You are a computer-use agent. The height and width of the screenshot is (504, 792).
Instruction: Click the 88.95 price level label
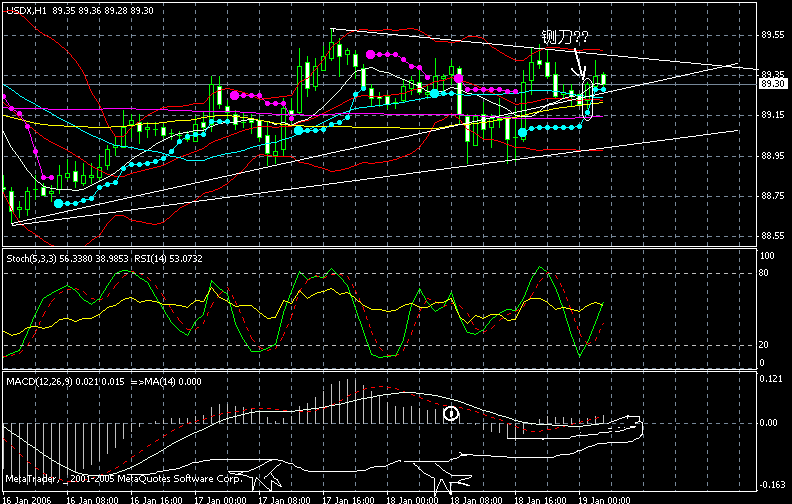point(773,156)
